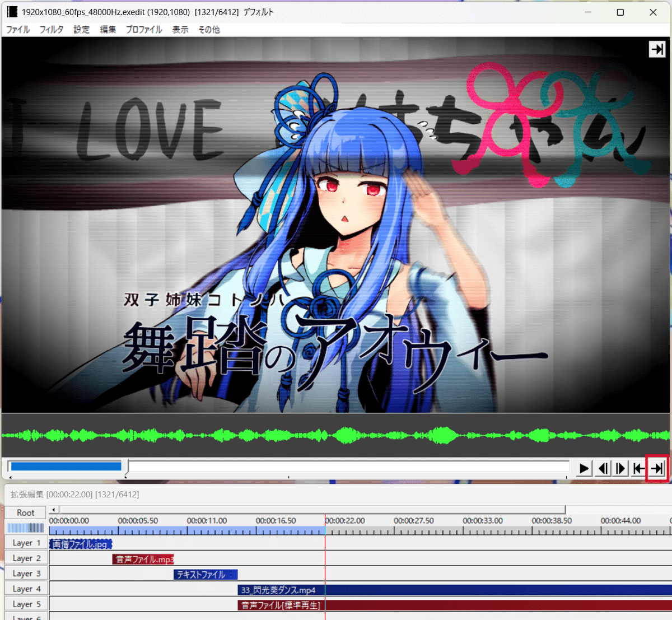The width and height of the screenshot is (672, 620).
Task: Click the 00:00:11.00 mark on timeline ruler
Action: click(207, 520)
